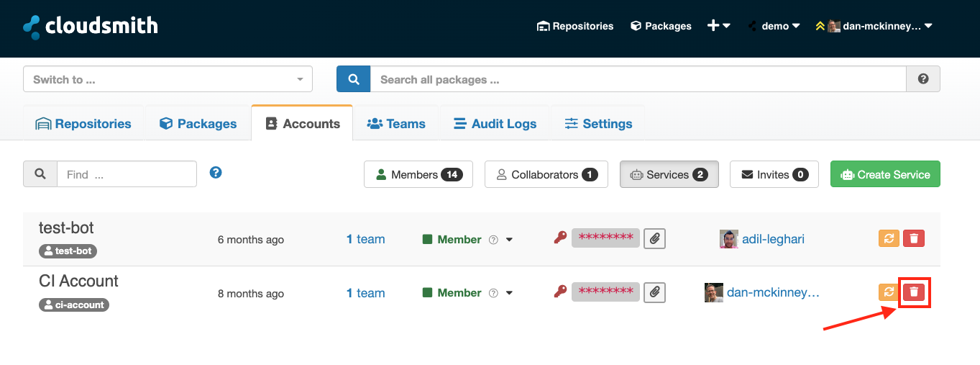Reveal the masked API key for test-bot

click(605, 238)
